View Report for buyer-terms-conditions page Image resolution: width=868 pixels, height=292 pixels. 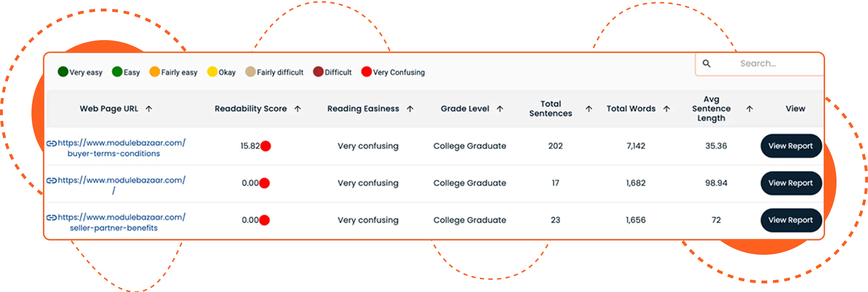pos(790,146)
